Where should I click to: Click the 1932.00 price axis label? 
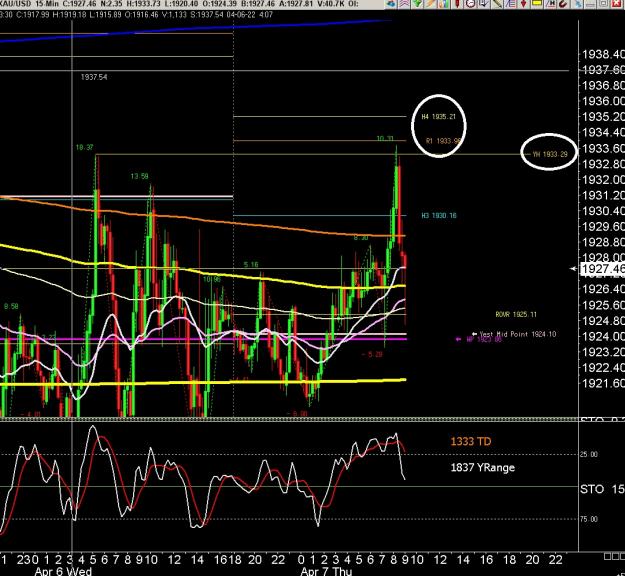pyautogui.click(x=603, y=180)
